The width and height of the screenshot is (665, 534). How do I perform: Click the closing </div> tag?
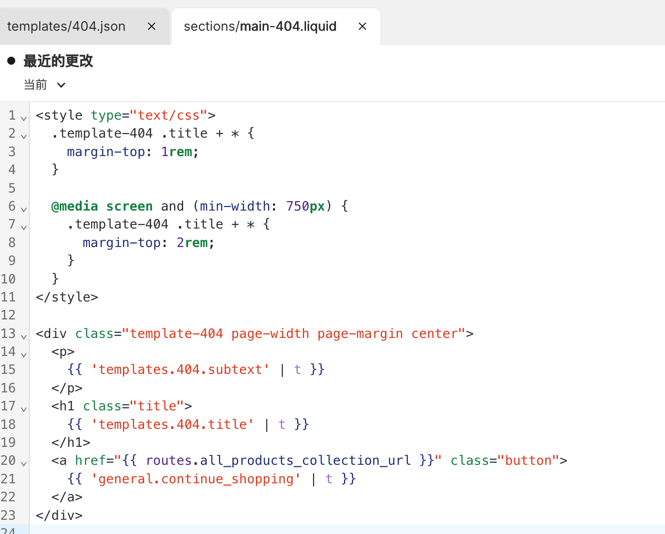point(59,515)
